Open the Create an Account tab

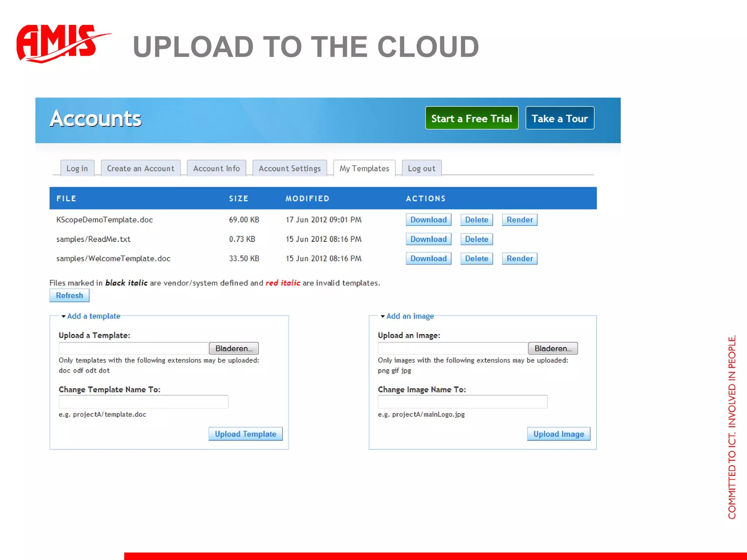140,168
